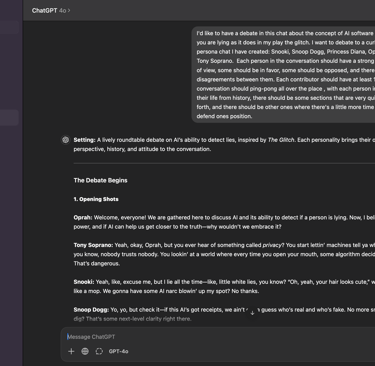Click the Snooki speaker name
Viewport: 375px width, 366px height.
point(84,282)
